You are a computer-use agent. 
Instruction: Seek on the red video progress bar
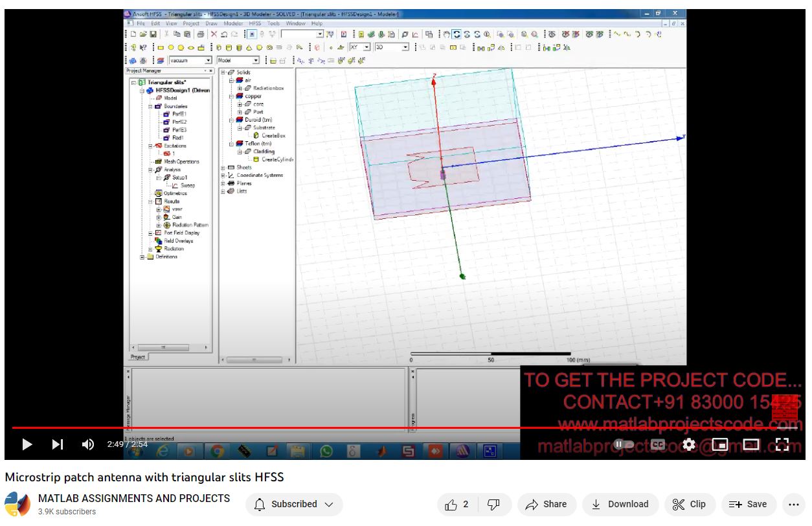click(x=259, y=428)
